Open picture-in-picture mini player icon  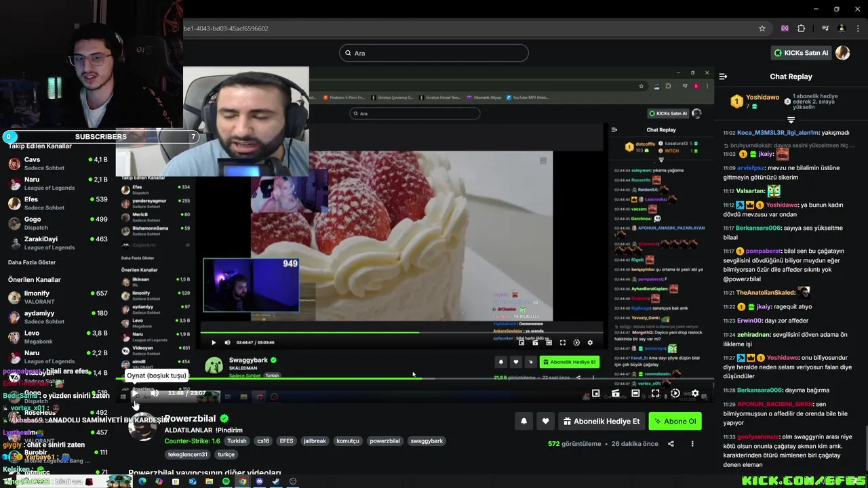pyautogui.click(x=595, y=393)
